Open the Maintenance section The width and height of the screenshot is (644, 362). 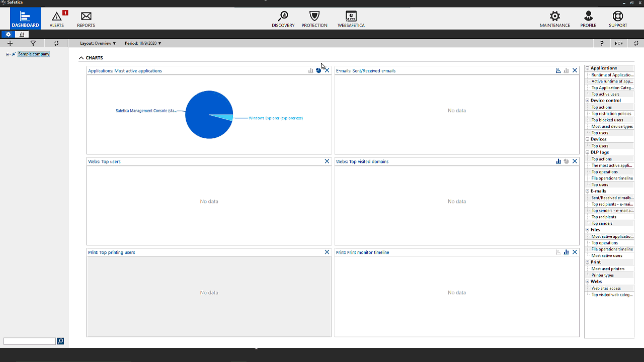[x=554, y=19]
